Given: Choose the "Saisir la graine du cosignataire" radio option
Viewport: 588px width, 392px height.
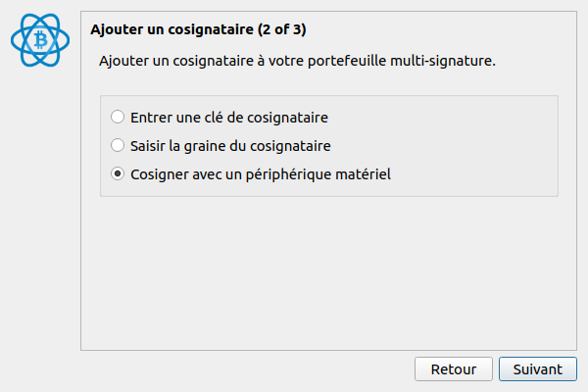Looking at the screenshot, I should click(x=118, y=146).
